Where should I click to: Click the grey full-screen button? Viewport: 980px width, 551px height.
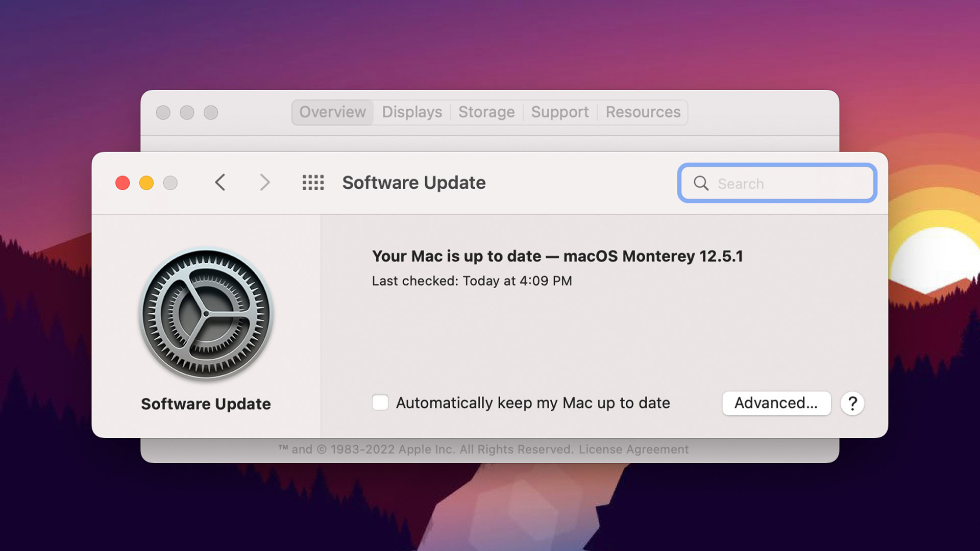coord(170,182)
